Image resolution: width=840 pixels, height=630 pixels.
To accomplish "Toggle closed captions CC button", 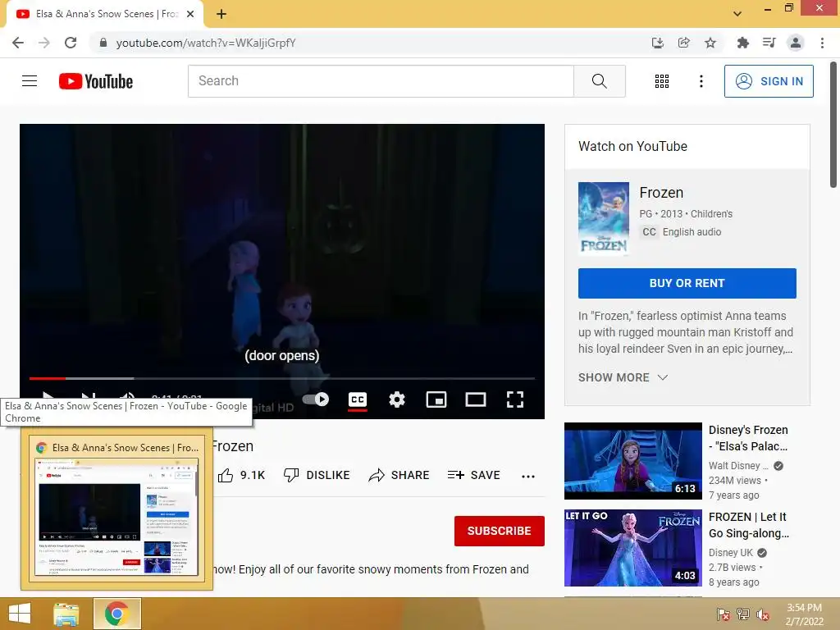I will tap(358, 399).
